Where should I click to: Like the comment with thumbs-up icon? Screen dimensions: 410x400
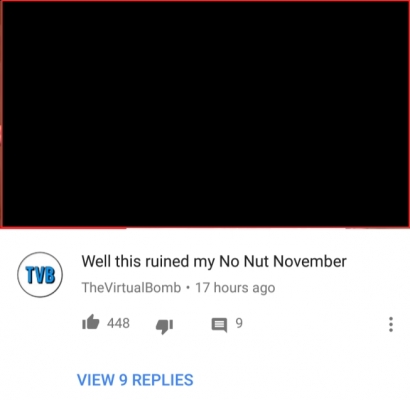pyautogui.click(x=91, y=322)
